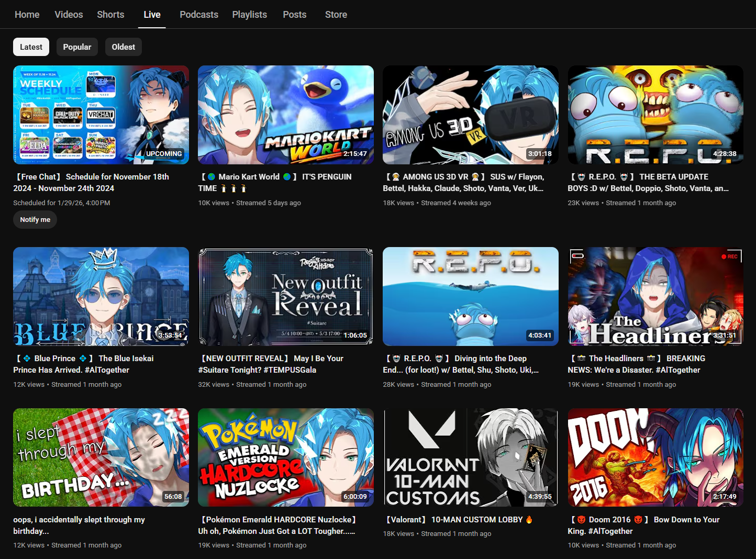Click "oops, i accidentally slept through" title

pyautogui.click(x=79, y=526)
